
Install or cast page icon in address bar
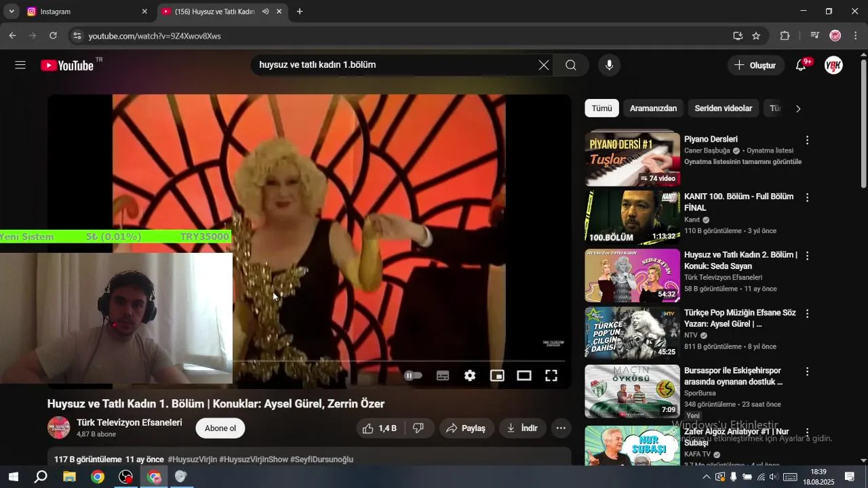[738, 36]
